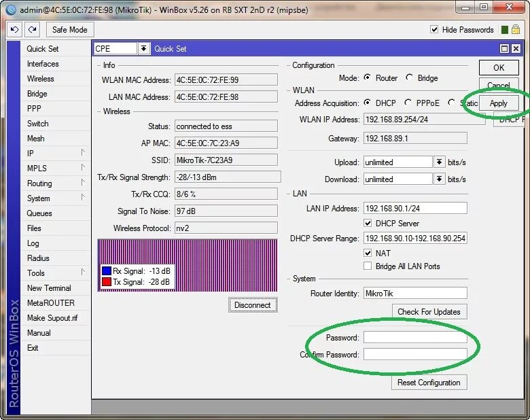
Task: Open the Switch menu
Action: pyautogui.click(x=56, y=124)
